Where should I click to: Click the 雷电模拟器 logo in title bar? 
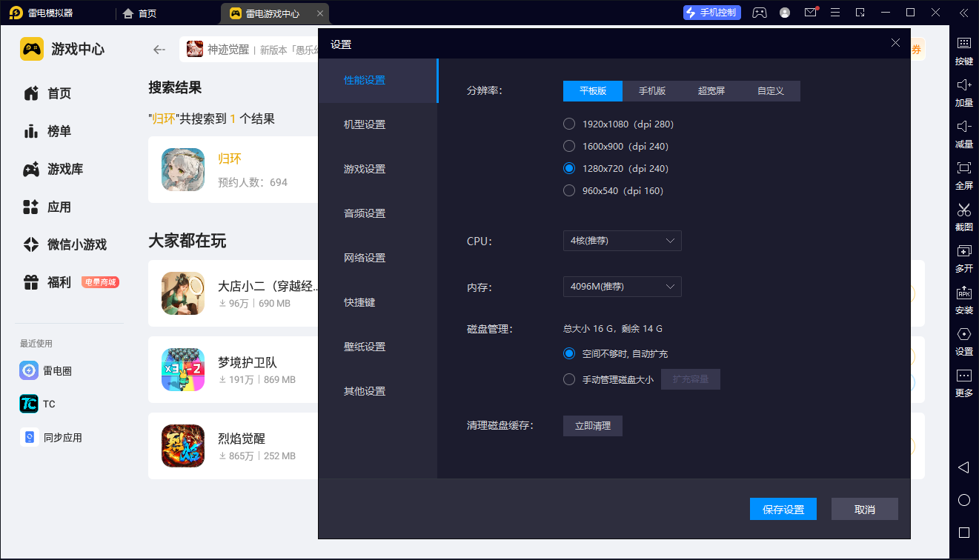pos(16,13)
